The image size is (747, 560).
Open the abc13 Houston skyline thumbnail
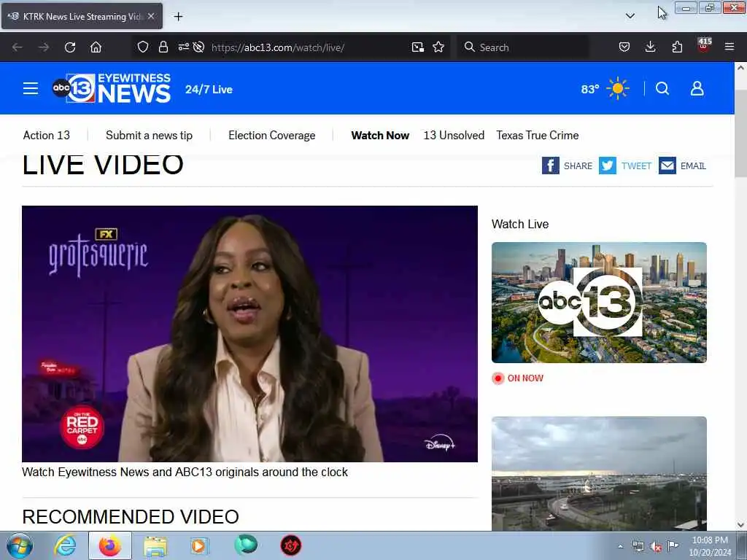600,303
